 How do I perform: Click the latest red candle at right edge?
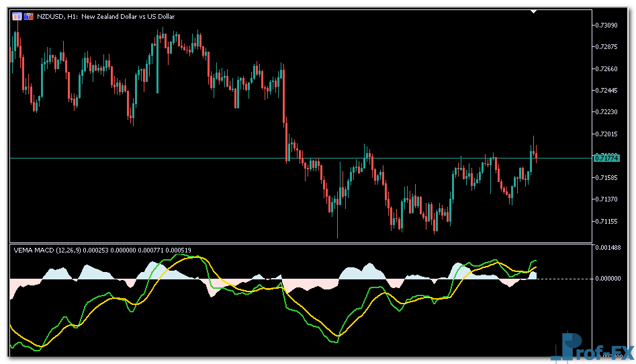pos(536,156)
